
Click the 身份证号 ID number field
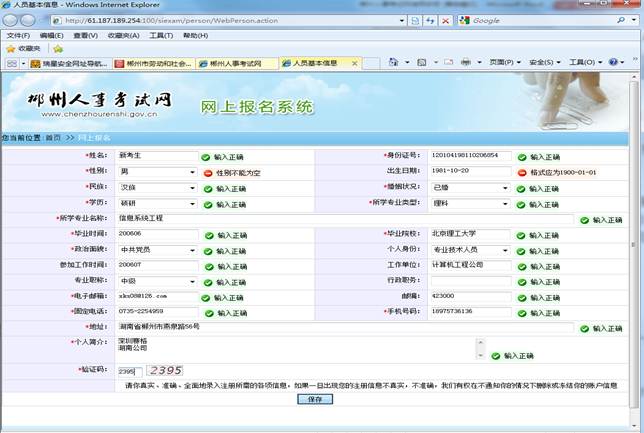point(470,156)
